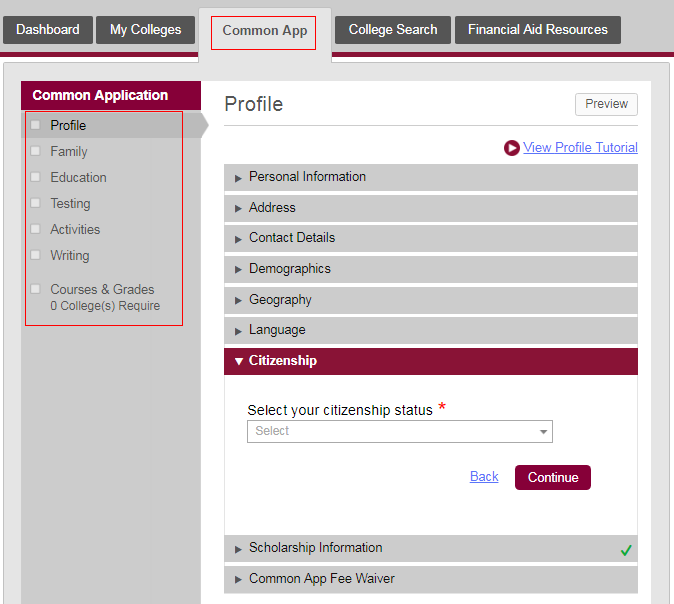Click the "Select your citizenship status" label

pyautogui.click(x=340, y=410)
